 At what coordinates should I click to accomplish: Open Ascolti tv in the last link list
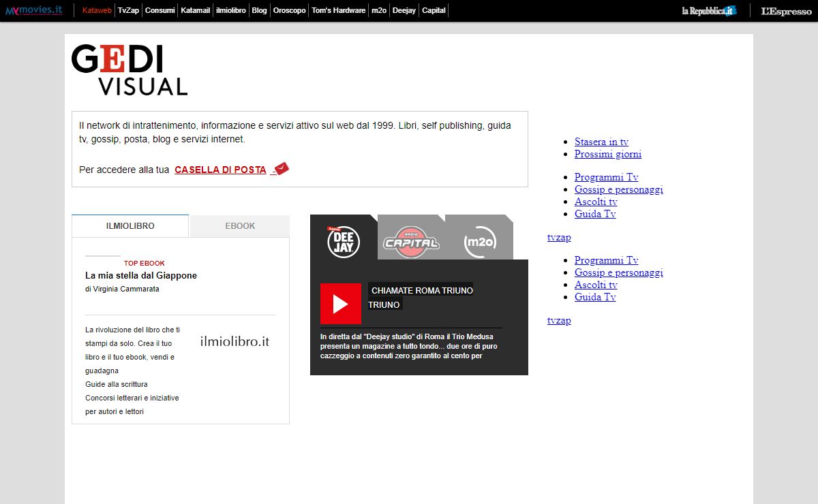click(x=596, y=285)
